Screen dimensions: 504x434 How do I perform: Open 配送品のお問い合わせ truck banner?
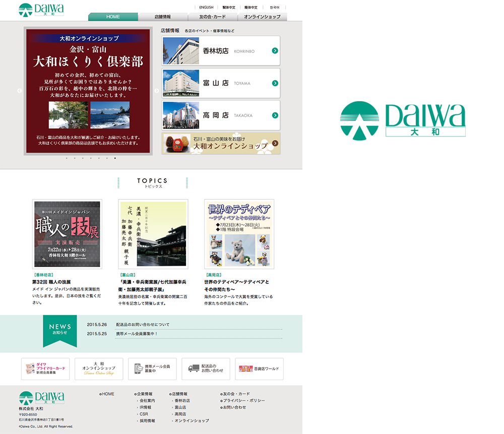(206, 369)
